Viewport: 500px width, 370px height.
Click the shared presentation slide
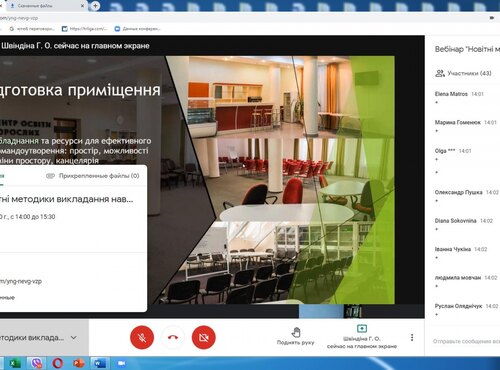pos(197,180)
